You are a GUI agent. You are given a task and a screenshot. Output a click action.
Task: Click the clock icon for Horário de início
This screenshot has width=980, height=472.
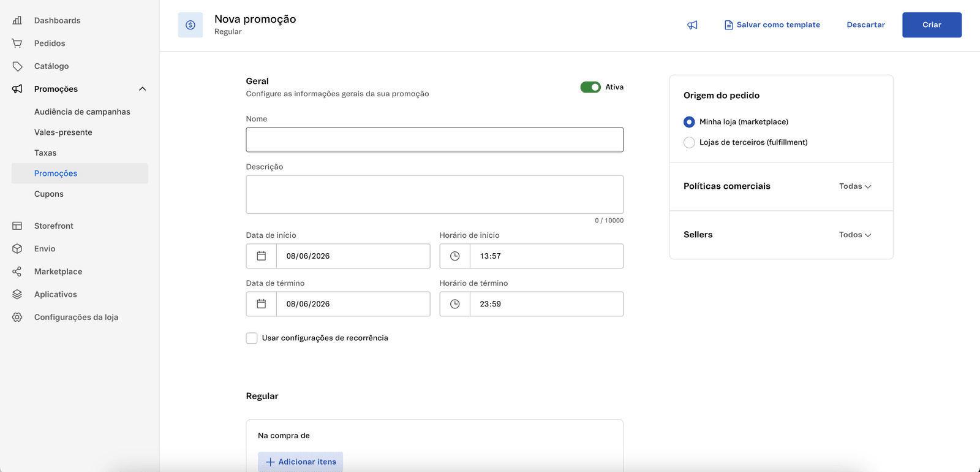point(455,256)
